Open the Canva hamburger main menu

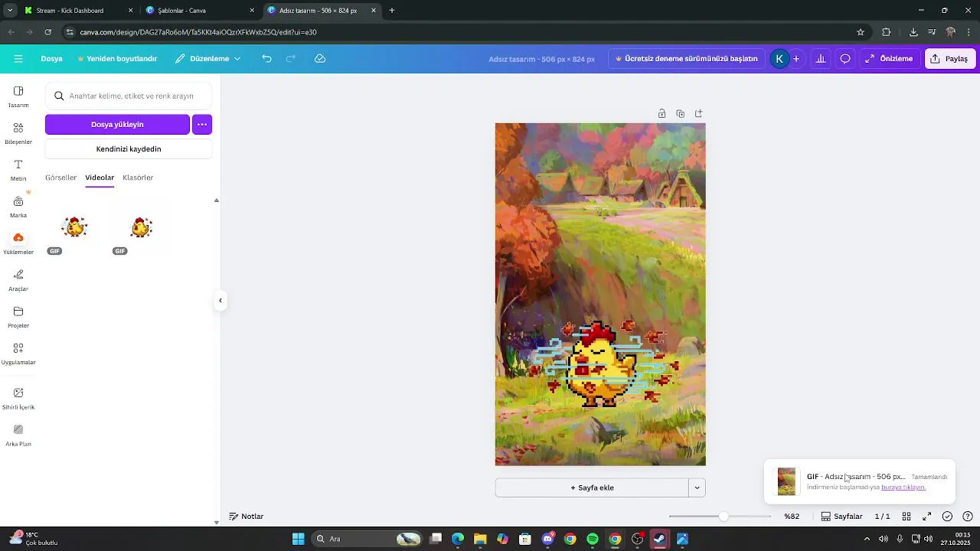click(x=18, y=59)
